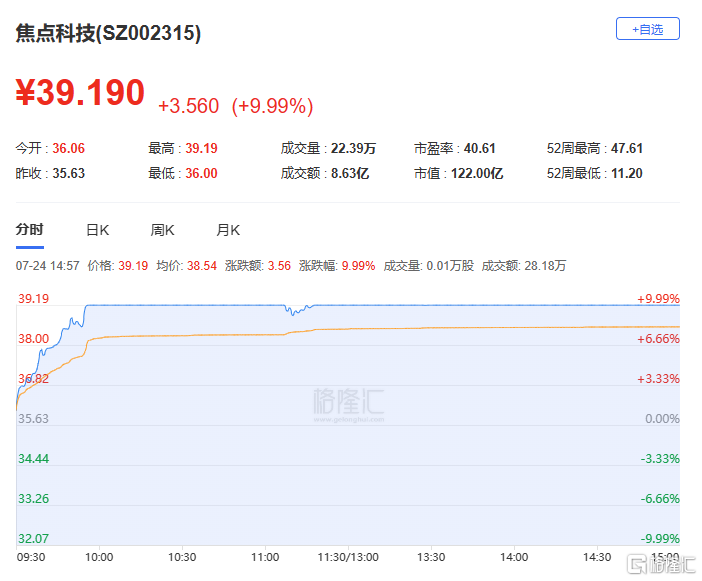Click the -9.99% right axis label
Screen dimensions: 702x581
click(x=660, y=538)
